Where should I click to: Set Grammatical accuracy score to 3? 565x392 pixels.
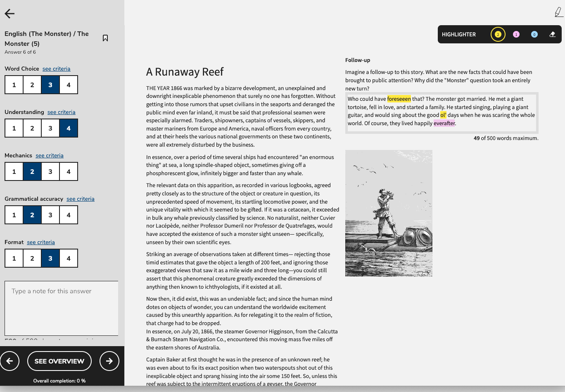[x=50, y=215]
